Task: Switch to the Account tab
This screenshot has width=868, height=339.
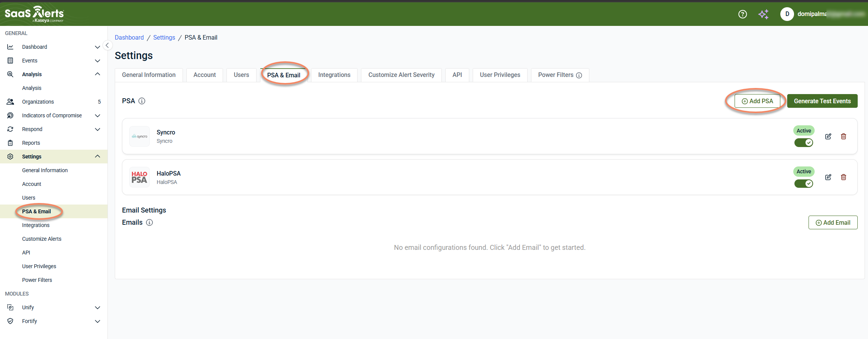Action: point(205,75)
